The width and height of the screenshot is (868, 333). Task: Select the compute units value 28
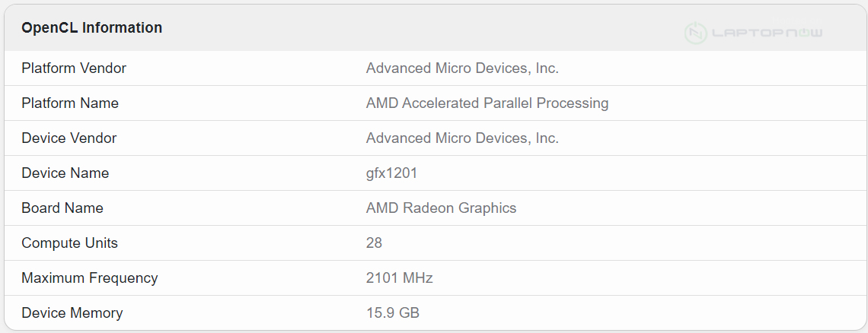(374, 243)
